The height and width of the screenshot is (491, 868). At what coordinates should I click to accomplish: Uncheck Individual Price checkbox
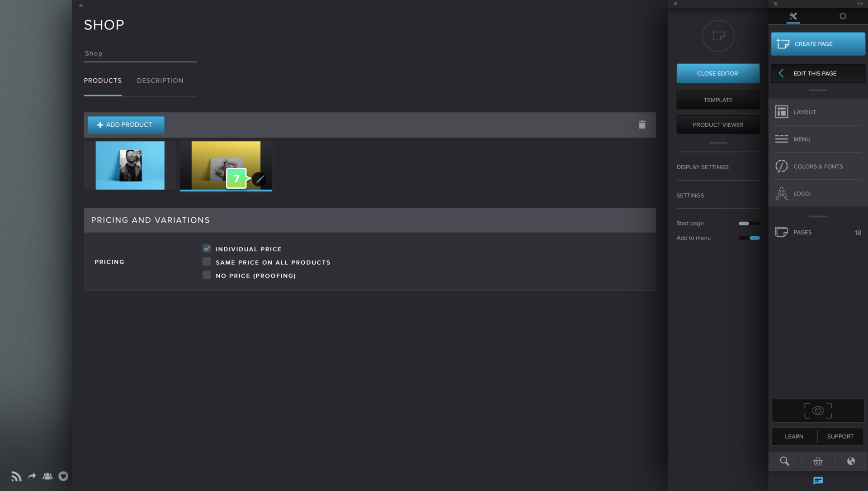pos(207,248)
